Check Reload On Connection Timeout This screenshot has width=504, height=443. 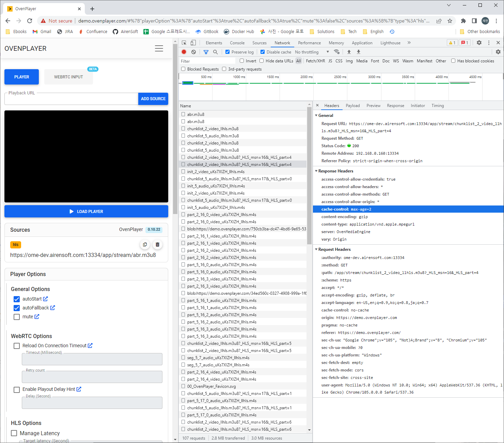16,346
